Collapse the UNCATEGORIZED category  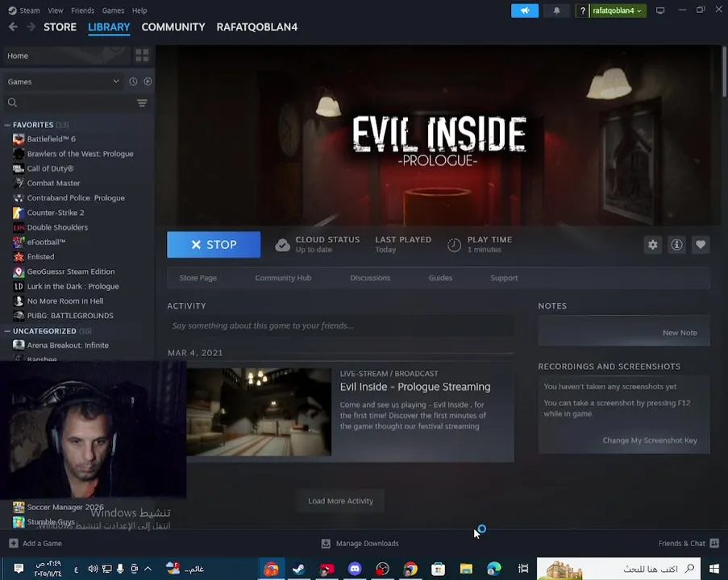tap(7, 331)
